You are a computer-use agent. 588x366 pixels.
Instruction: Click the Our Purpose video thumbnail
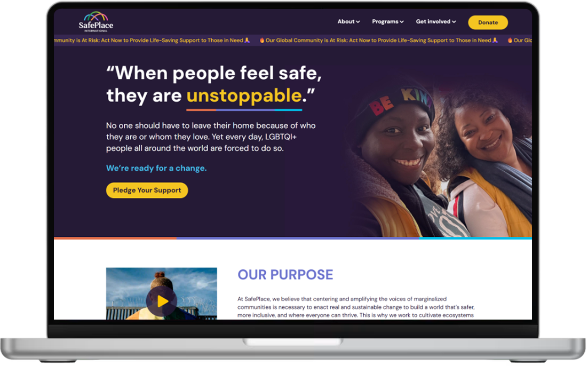[162, 294]
